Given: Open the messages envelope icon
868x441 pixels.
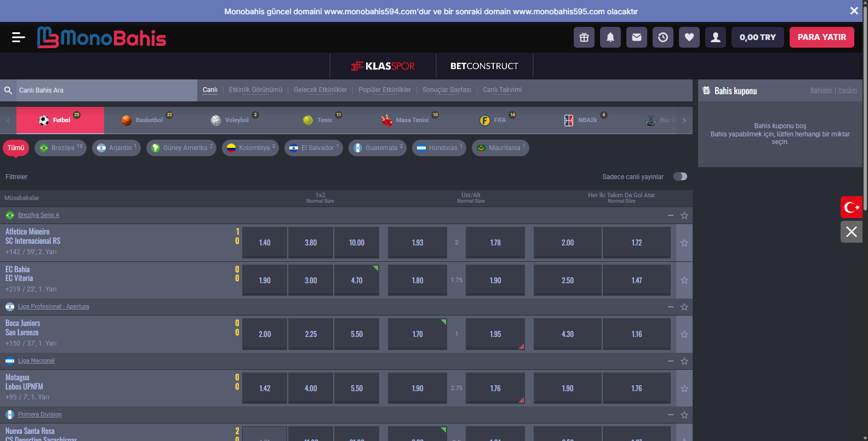Looking at the screenshot, I should click(x=637, y=37).
